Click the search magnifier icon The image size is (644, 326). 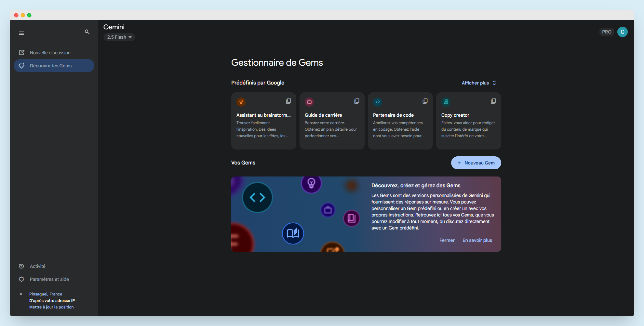(x=87, y=32)
